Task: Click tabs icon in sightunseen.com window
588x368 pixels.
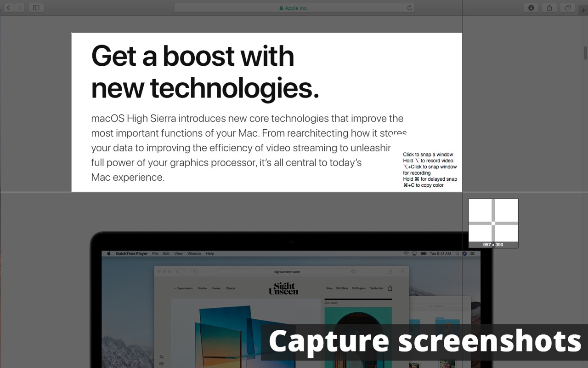Action: (402, 271)
